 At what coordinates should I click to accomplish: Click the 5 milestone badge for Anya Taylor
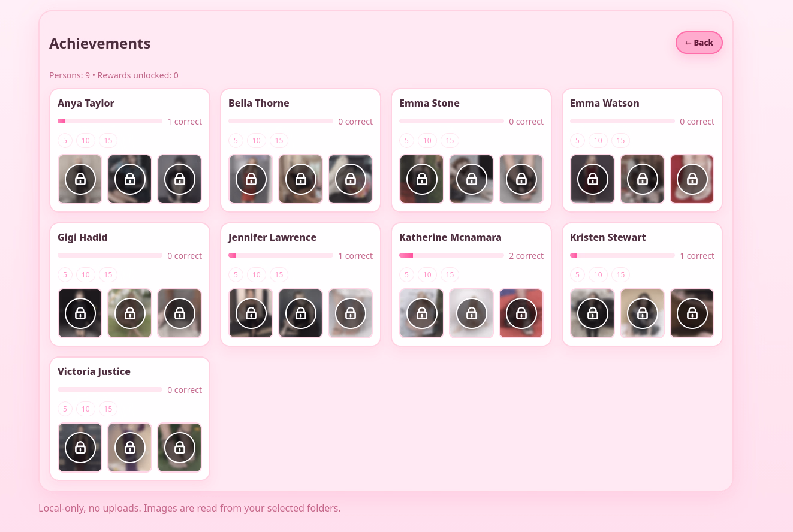[x=65, y=141]
